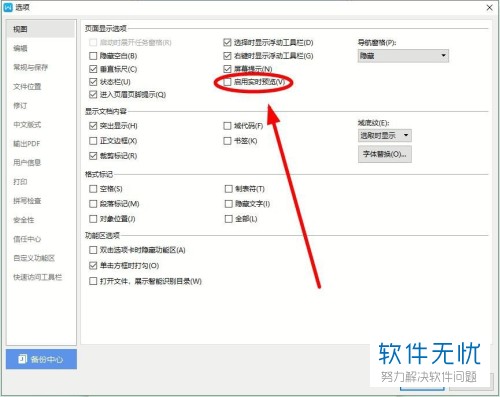Uncheck the 垂直标尺(C) option

point(93,69)
